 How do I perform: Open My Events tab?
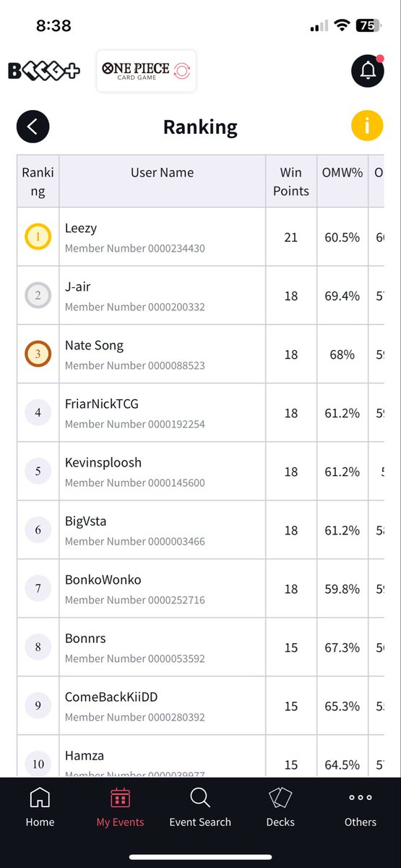point(120,807)
